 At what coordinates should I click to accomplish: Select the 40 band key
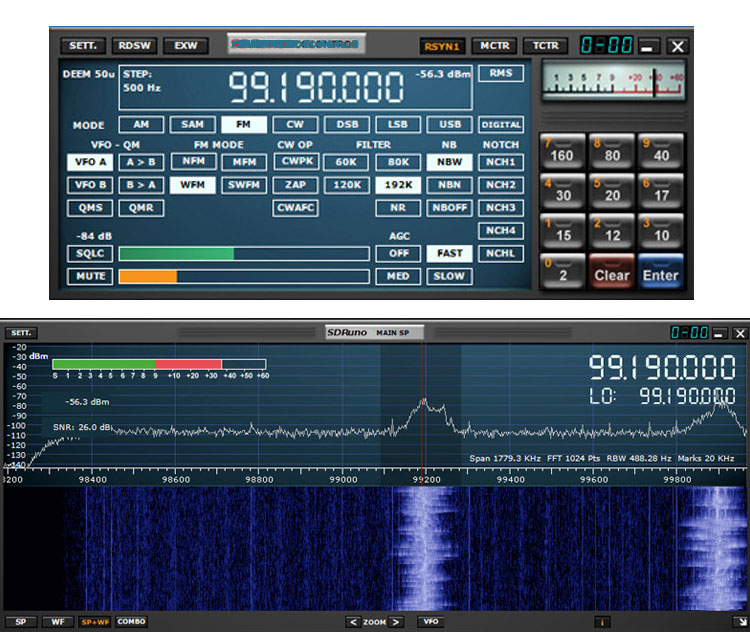coord(661,152)
